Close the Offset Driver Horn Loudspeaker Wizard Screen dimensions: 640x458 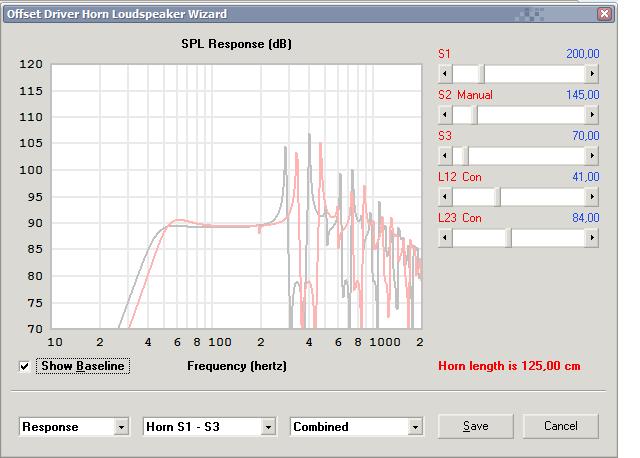tap(604, 14)
